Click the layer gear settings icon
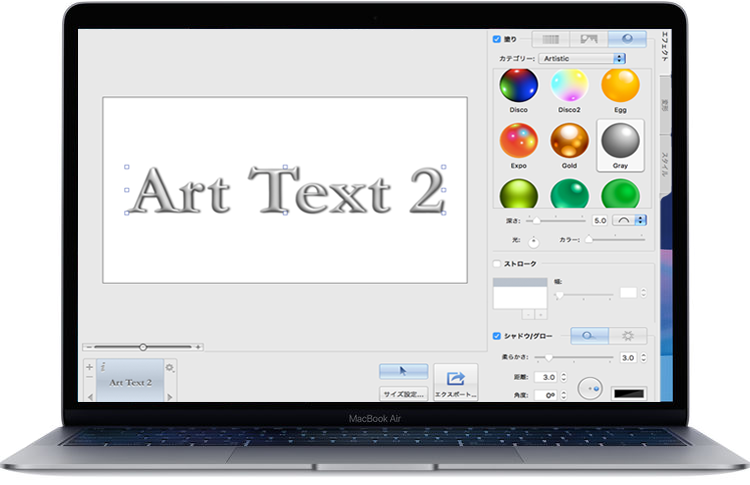Image resolution: width=750 pixels, height=485 pixels. tap(170, 368)
